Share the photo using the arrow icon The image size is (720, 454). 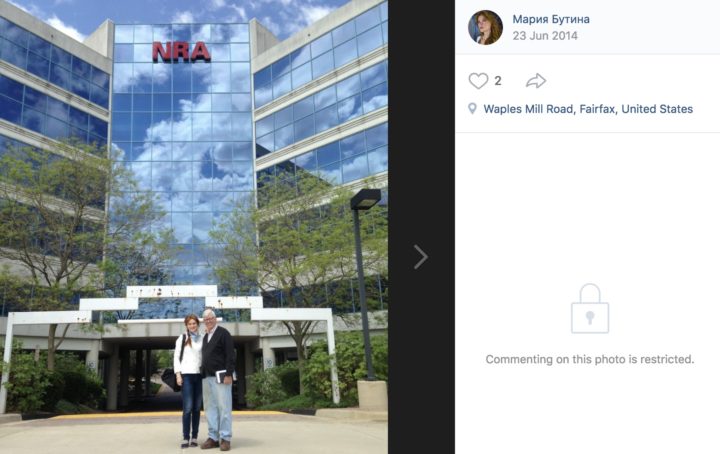pyautogui.click(x=535, y=81)
